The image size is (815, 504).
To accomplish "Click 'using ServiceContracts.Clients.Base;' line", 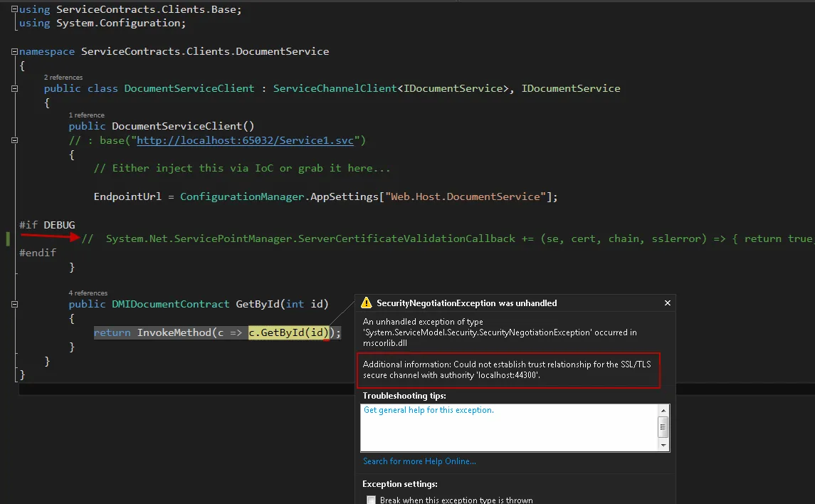I will tap(130, 9).
